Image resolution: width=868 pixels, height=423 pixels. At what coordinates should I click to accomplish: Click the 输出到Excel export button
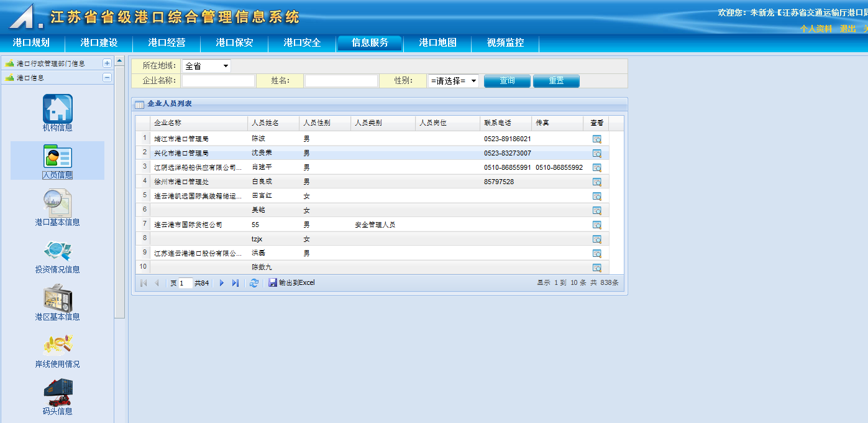291,283
